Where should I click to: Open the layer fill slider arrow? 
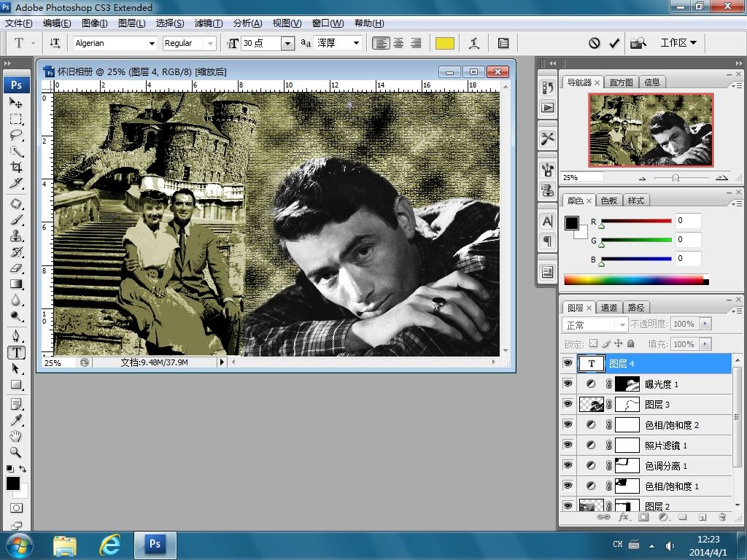705,344
